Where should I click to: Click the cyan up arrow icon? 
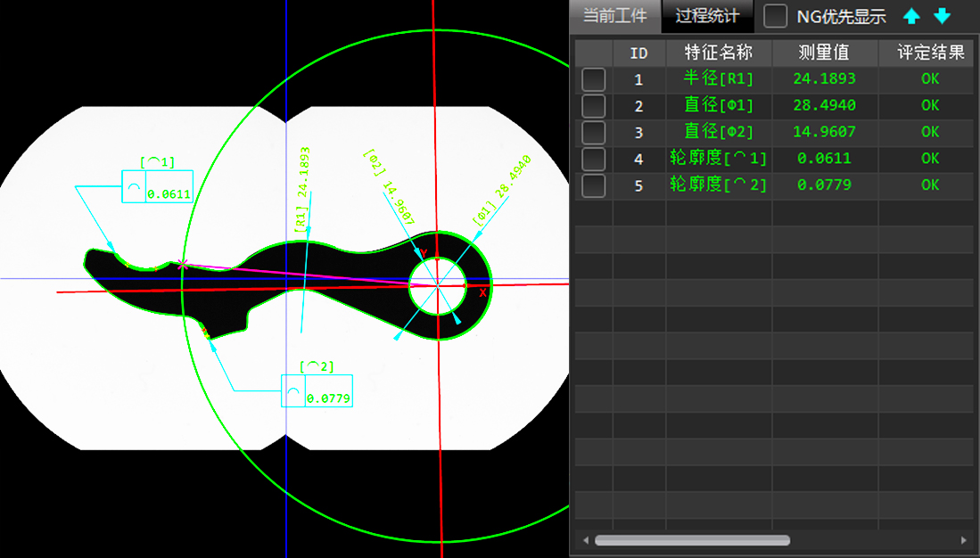tap(910, 16)
